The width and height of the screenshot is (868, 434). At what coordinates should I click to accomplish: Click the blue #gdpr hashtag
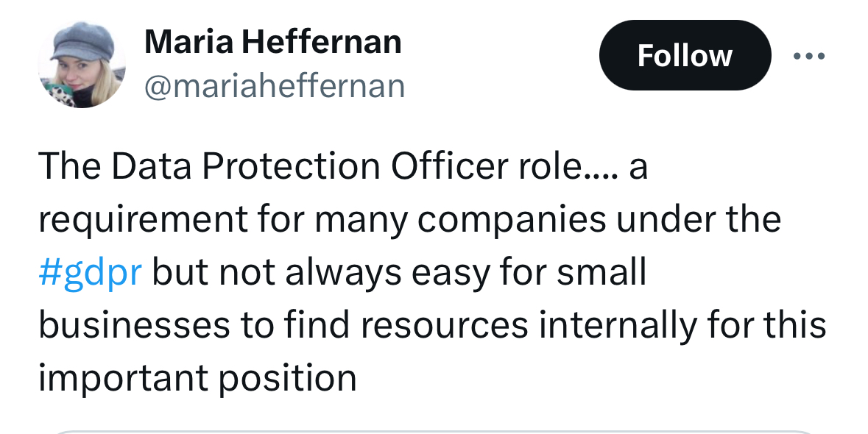(x=90, y=272)
